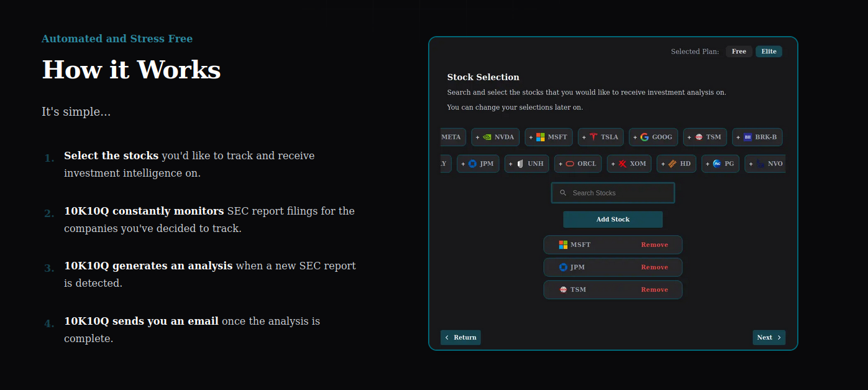Viewport: 868px width, 390px height.
Task: Switch selected plan to Free
Action: pos(739,52)
